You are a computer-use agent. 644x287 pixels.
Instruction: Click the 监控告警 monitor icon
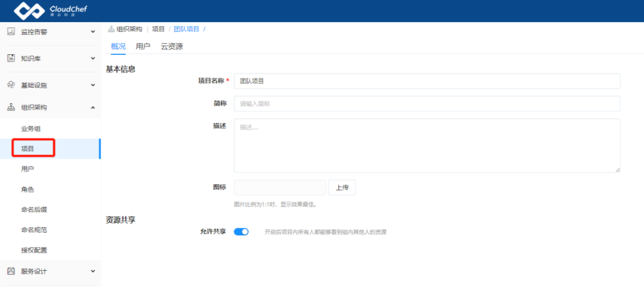(x=11, y=31)
